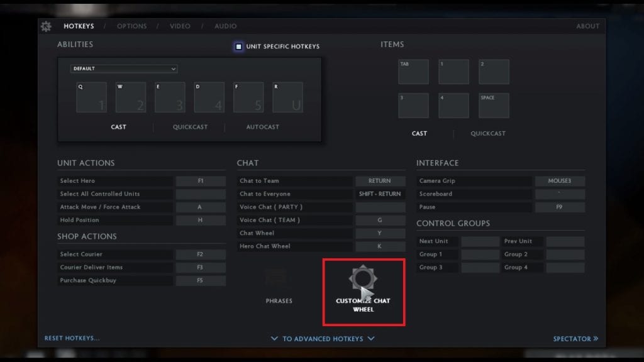Screen dimensions: 644x362
Task: Select item slot bound to 2
Action: (x=494, y=72)
